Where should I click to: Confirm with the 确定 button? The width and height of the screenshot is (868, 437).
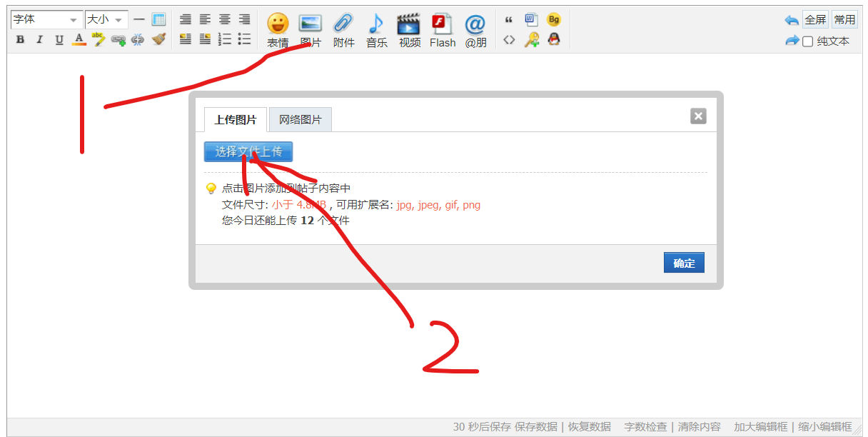pos(684,263)
